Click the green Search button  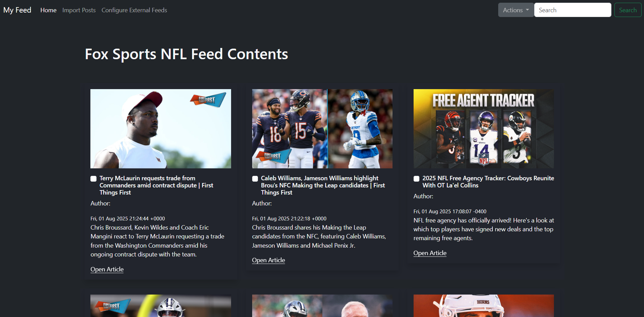click(628, 10)
